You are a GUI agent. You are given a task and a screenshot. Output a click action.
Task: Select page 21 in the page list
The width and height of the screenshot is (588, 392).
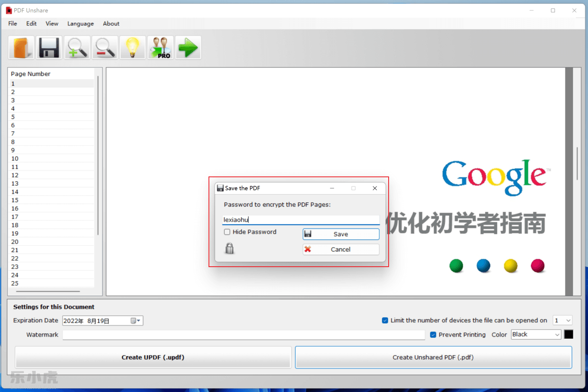point(52,250)
